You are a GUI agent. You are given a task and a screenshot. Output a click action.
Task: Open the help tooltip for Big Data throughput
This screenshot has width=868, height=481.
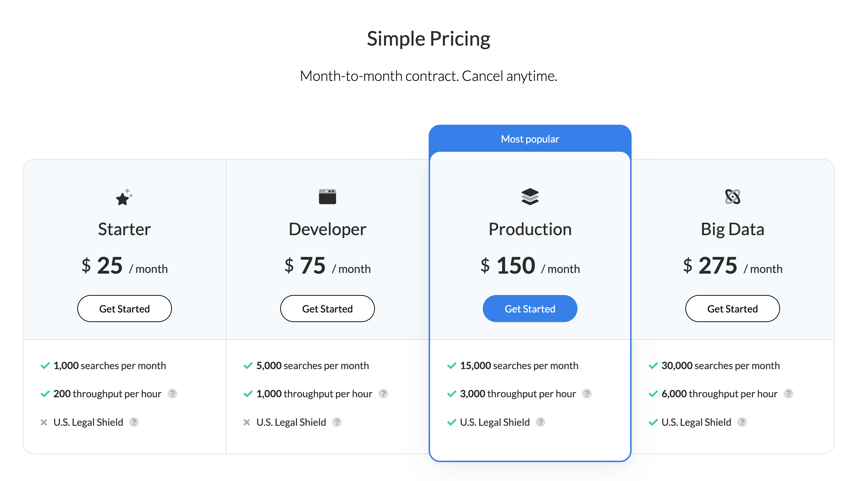[x=789, y=394]
